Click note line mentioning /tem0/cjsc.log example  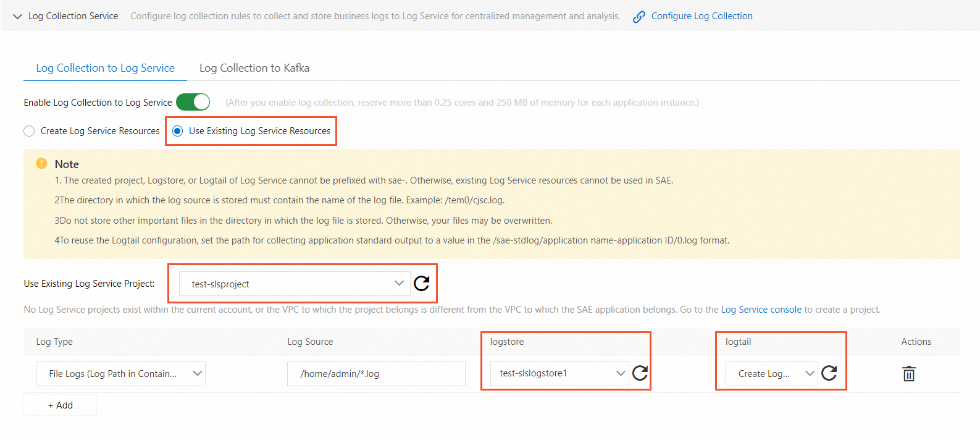[x=280, y=200]
